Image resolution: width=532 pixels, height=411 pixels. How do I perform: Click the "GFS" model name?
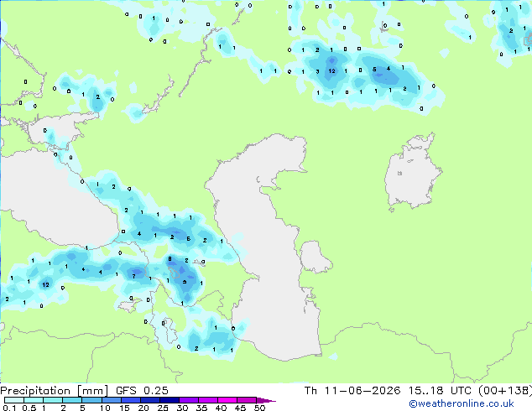(126, 391)
